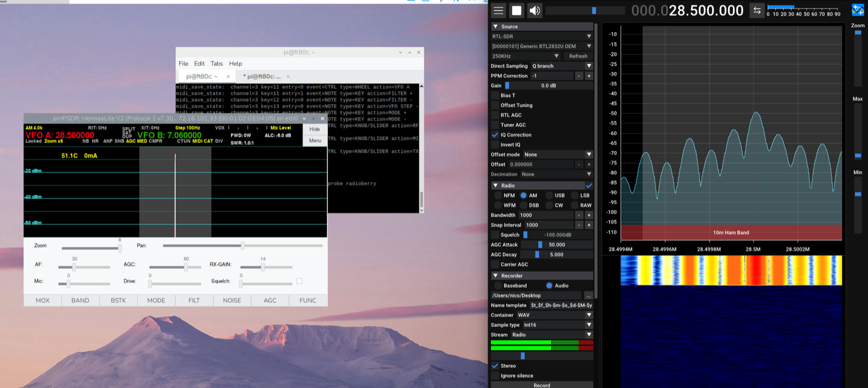The height and width of the screenshot is (388, 868).
Task: Collapse the Source section
Action: point(495,27)
